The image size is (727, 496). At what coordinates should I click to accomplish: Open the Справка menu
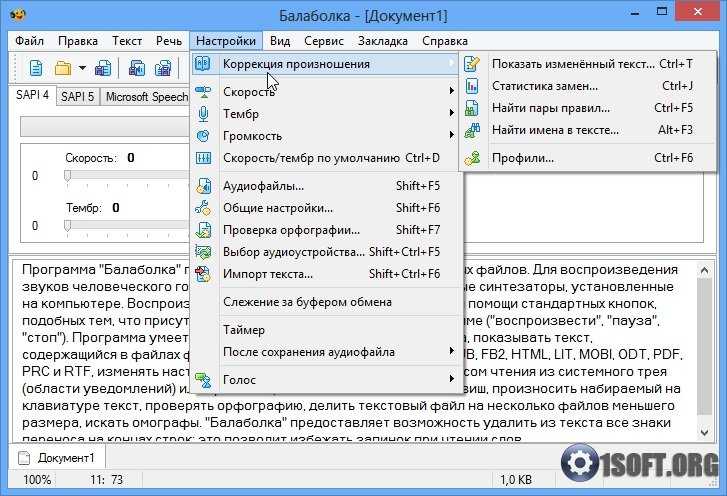coord(445,41)
